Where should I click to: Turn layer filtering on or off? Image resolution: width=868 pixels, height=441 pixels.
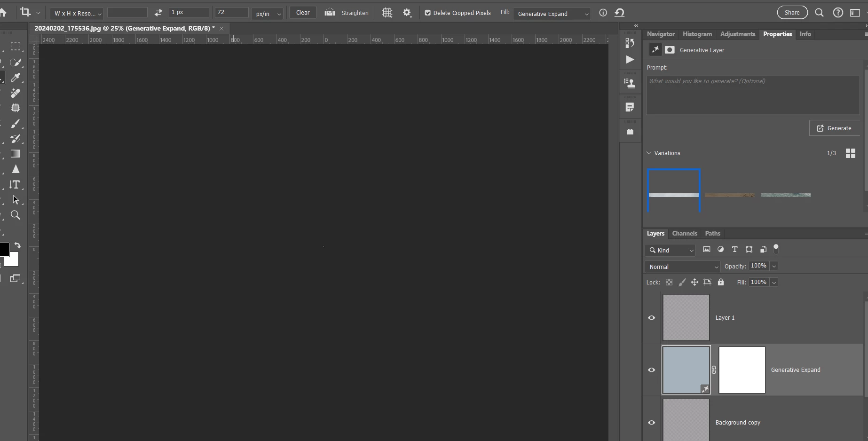point(776,248)
